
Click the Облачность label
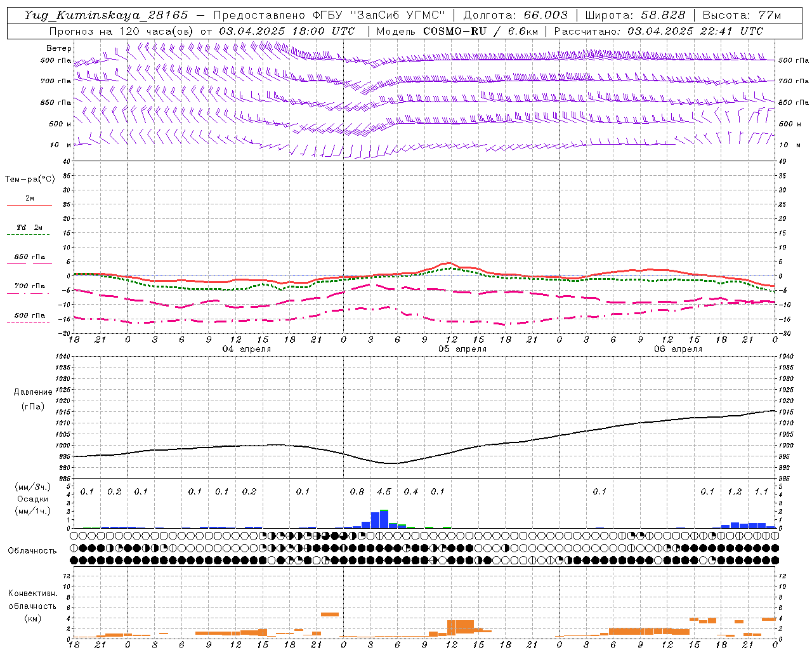point(32,551)
